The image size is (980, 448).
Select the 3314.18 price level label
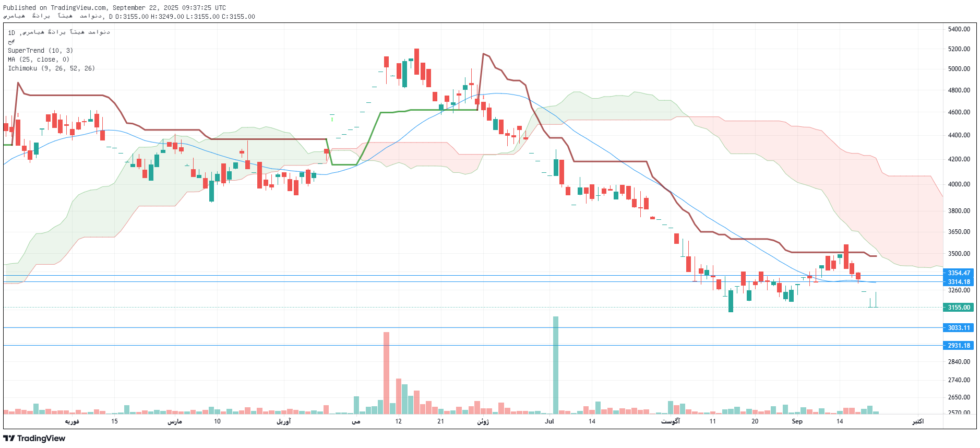point(959,282)
